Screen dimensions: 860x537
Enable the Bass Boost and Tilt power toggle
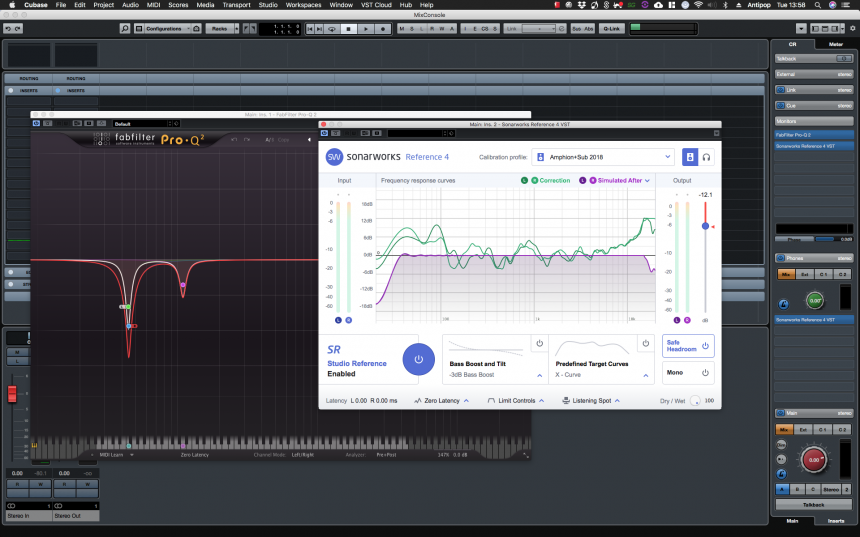click(539, 344)
